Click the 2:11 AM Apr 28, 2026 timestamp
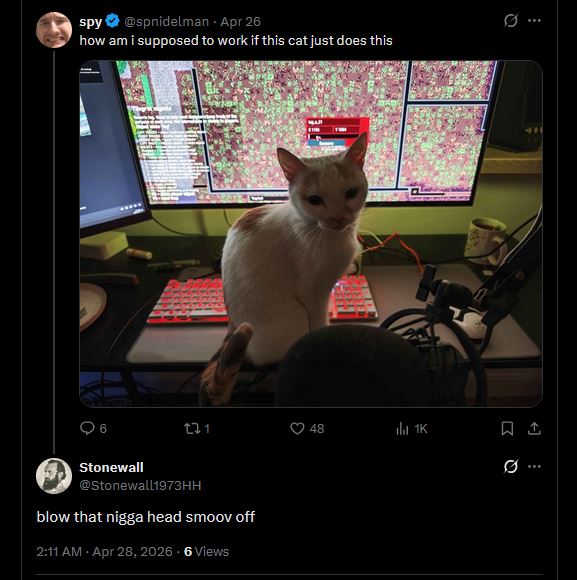The image size is (577, 580). point(104,552)
